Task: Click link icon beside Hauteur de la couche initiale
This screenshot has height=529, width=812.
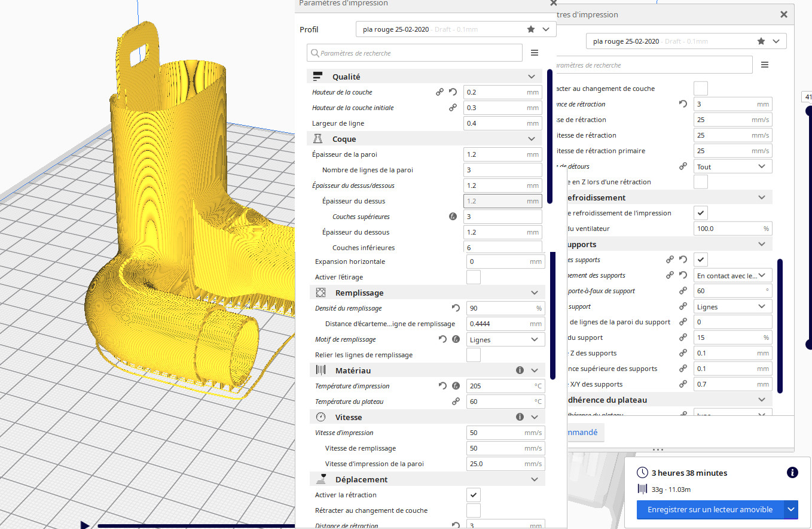Action: coord(453,108)
